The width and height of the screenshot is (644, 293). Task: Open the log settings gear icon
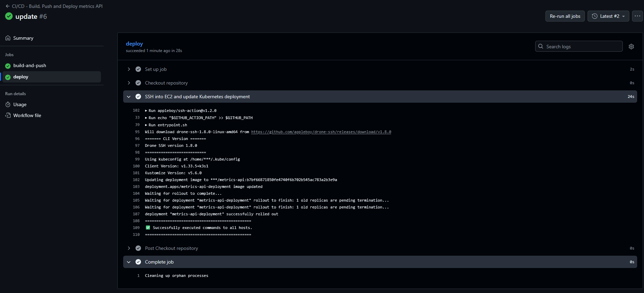[x=631, y=47]
